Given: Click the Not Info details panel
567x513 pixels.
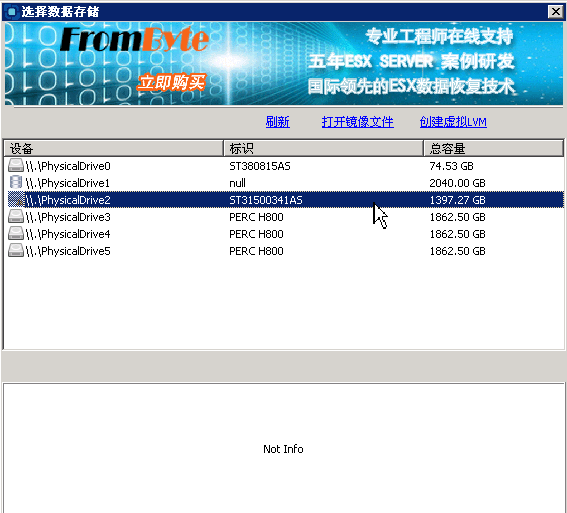Looking at the screenshot, I should [x=284, y=448].
